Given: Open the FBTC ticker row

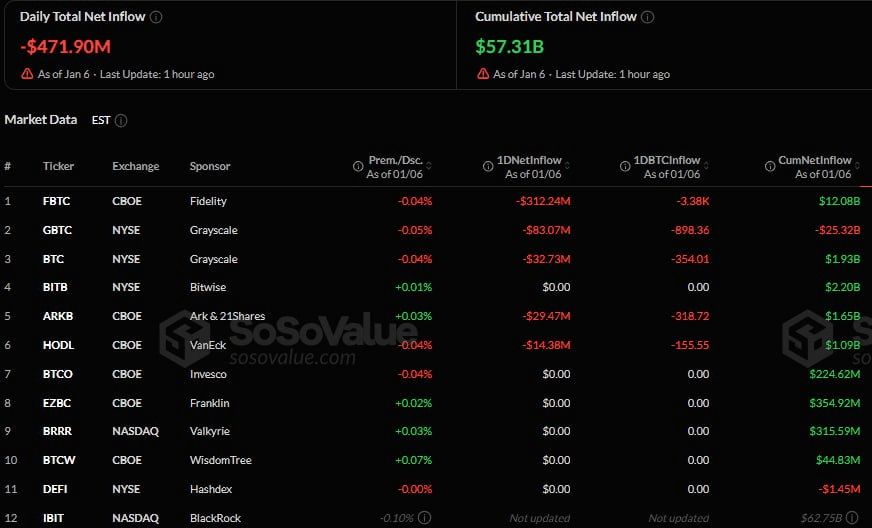Looking at the screenshot, I should 57,201.
